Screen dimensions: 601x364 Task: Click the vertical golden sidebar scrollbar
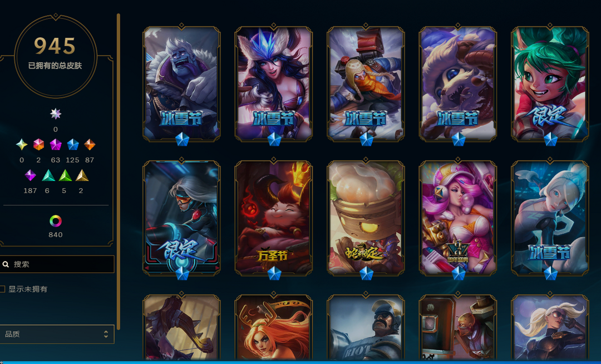coord(119,171)
